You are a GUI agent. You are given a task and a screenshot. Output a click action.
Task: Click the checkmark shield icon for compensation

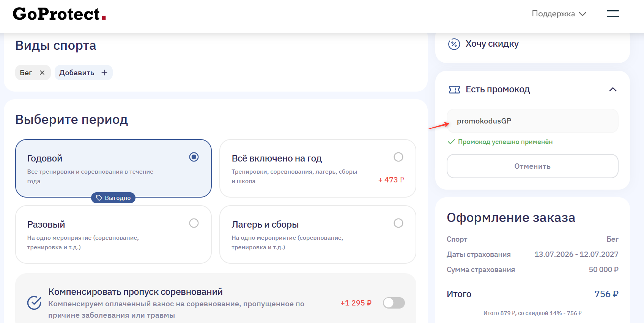(34, 303)
